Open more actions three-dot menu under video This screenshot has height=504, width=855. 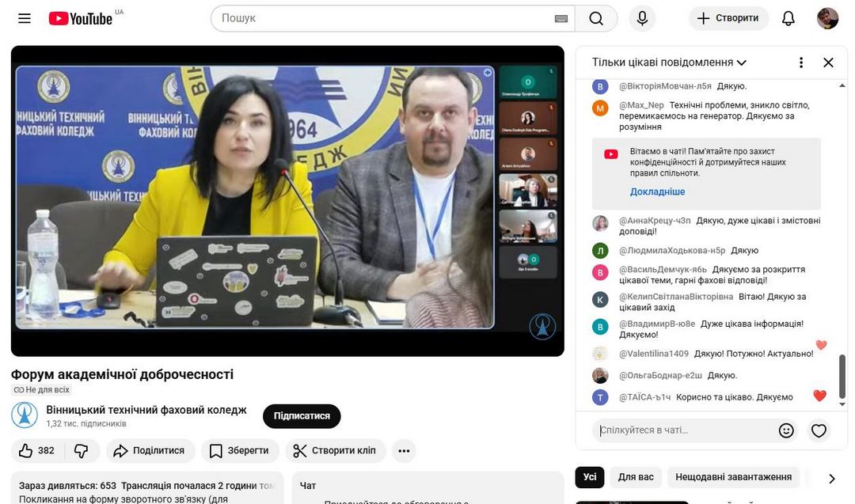pos(404,451)
